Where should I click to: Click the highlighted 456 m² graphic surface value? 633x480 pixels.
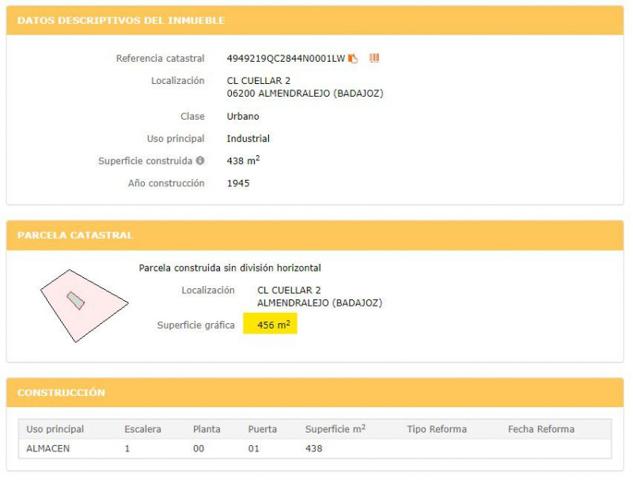(271, 326)
